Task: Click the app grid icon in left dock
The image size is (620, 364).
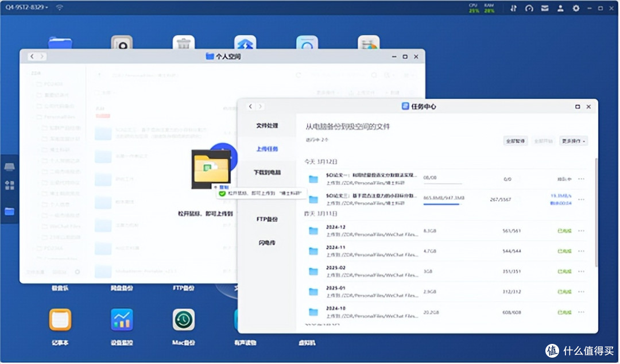Action: [x=10, y=185]
